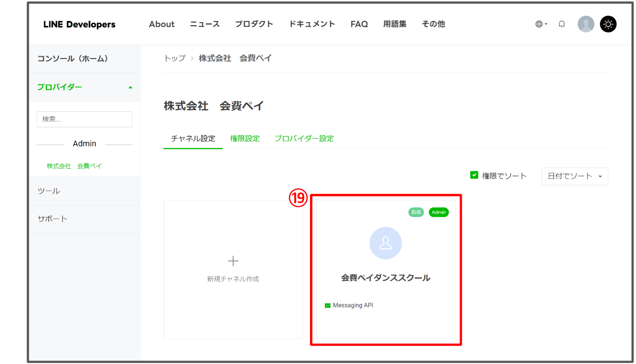Open the user profile avatar
Viewport: 636px width, 364px height.
[586, 24]
